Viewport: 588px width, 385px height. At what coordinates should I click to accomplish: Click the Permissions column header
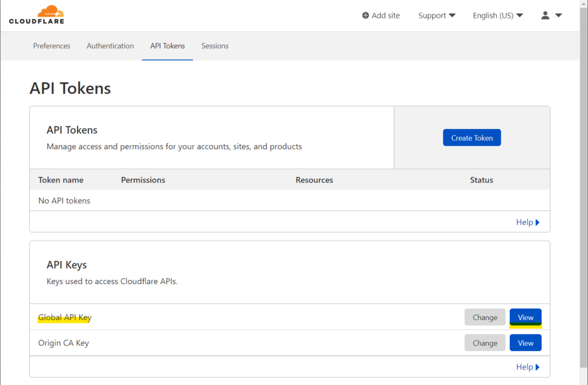[143, 180]
